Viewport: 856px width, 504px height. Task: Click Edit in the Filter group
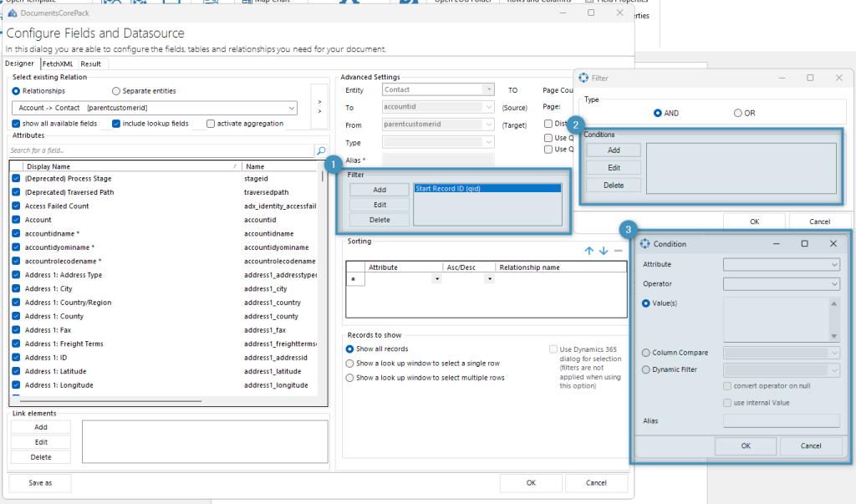[380, 205]
